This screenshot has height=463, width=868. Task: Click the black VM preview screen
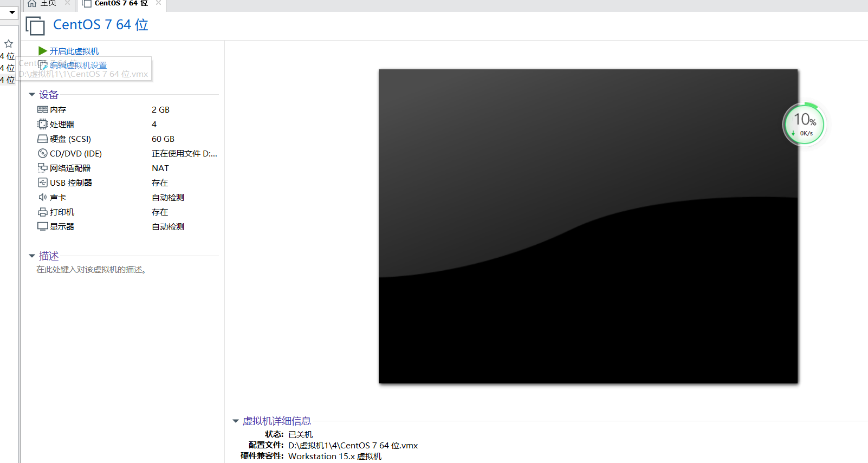click(588, 226)
